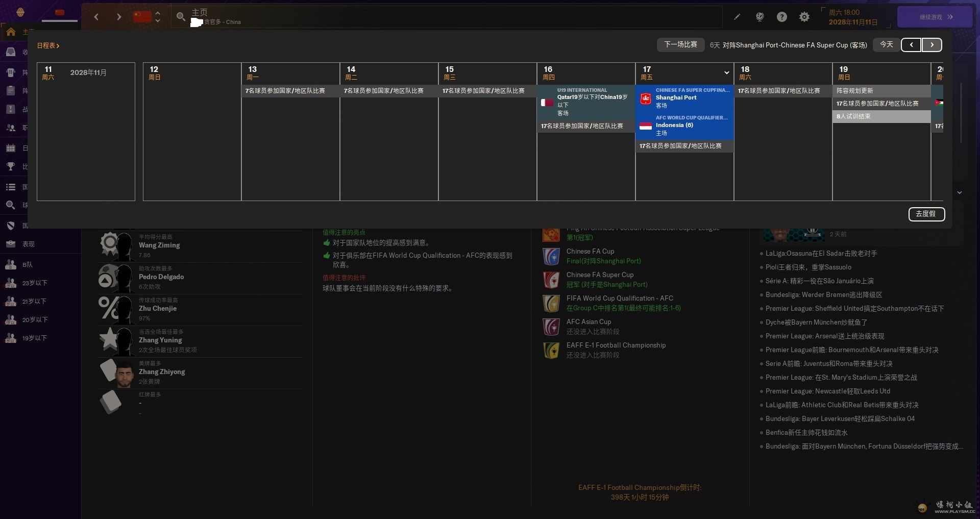Image resolution: width=980 pixels, height=519 pixels.
Task: Open the 日程表 schedule link
Action: 48,45
